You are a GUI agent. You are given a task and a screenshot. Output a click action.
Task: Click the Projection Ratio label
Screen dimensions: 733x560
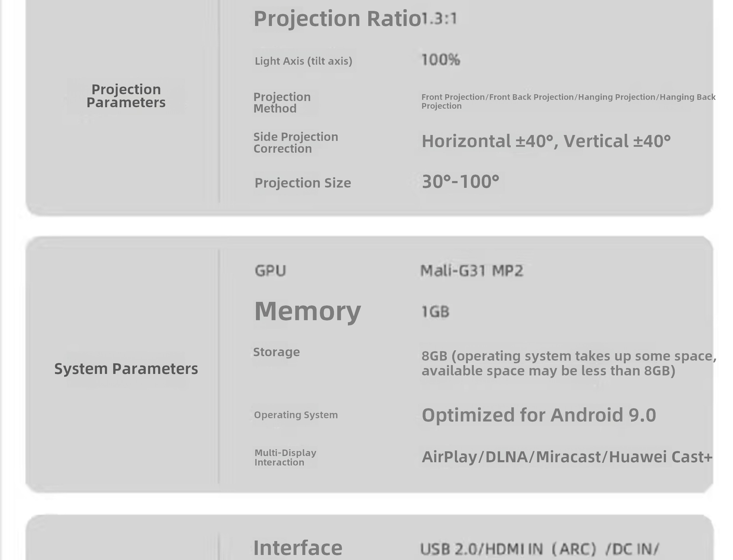[337, 19]
